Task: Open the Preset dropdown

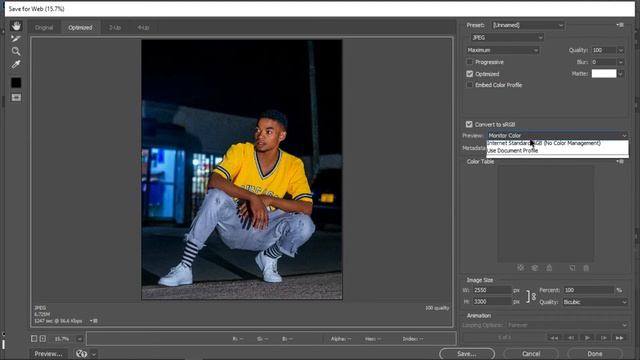Action: (x=528, y=25)
